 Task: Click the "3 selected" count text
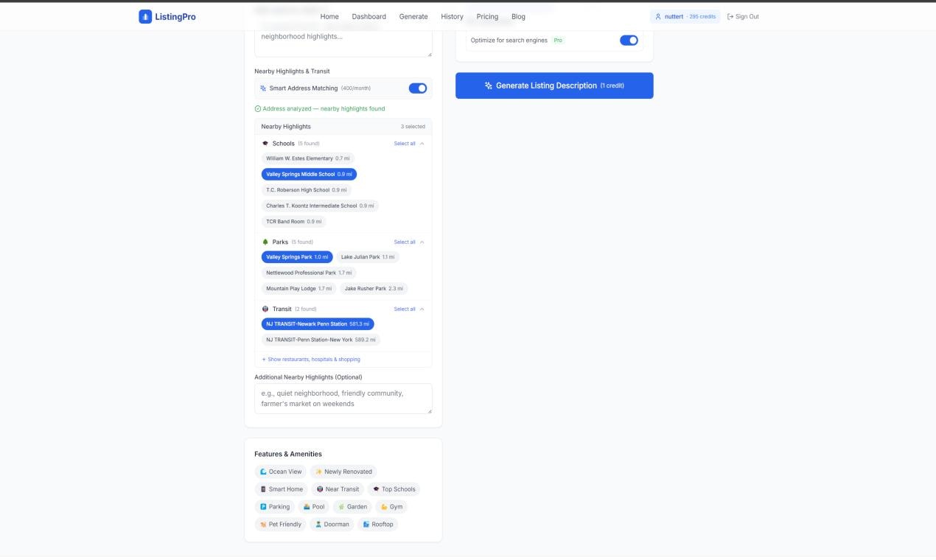pyautogui.click(x=413, y=127)
